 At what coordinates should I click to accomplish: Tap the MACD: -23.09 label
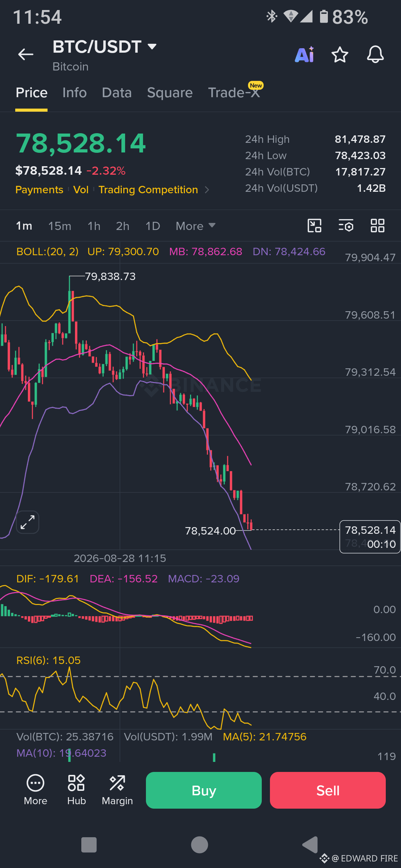tap(203, 579)
